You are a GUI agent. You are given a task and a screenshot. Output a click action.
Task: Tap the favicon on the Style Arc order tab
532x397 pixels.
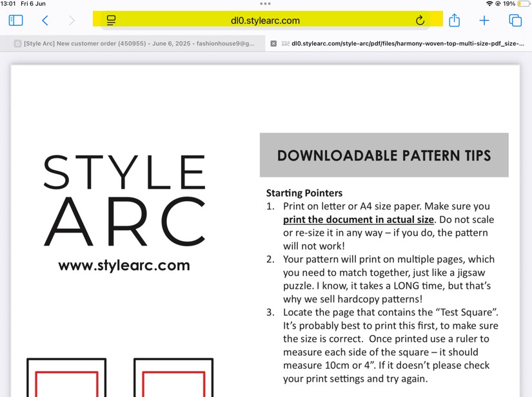click(17, 43)
